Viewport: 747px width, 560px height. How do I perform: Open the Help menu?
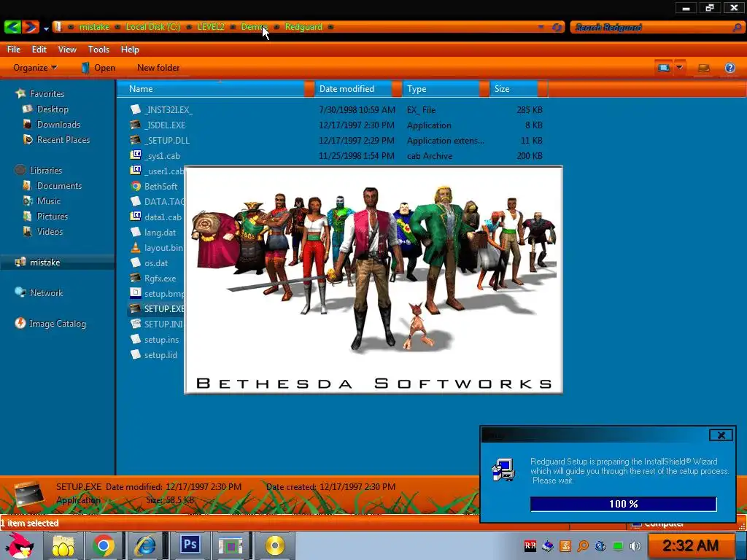point(130,50)
